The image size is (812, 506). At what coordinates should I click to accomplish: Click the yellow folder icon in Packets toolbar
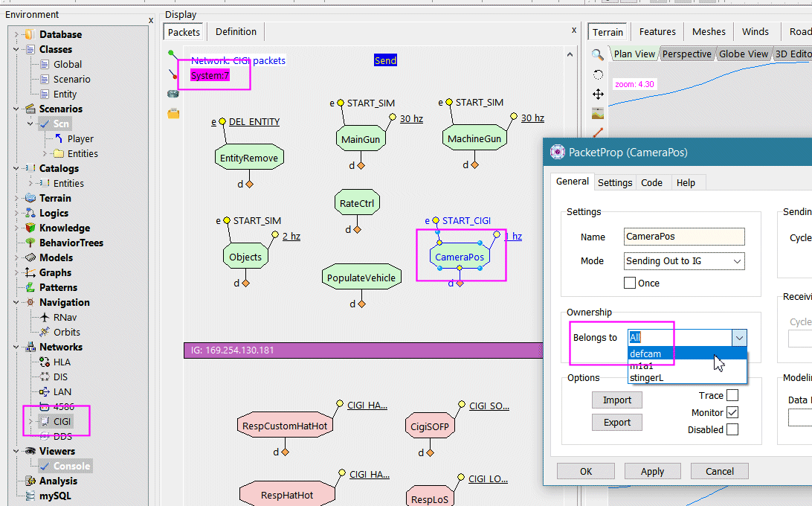point(173,113)
